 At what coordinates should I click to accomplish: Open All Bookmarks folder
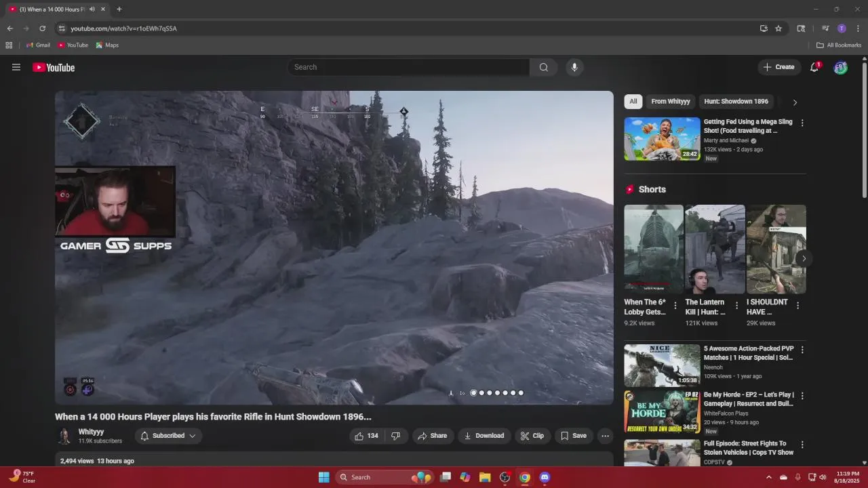839,45
